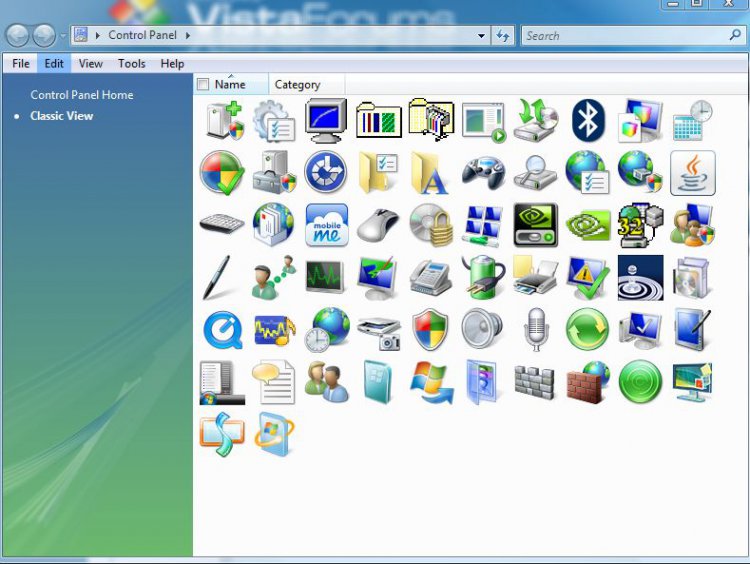
Task: Open the Sync Center green arrows icon
Action: click(x=587, y=330)
